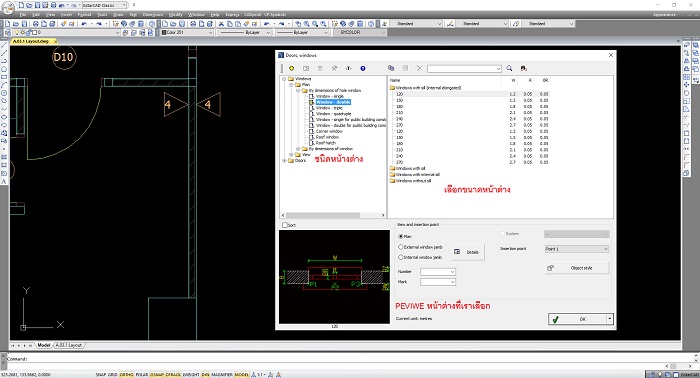The width and height of the screenshot is (700, 378).
Task: Click the Redo arrow in the main toolbar
Action: point(99,24)
